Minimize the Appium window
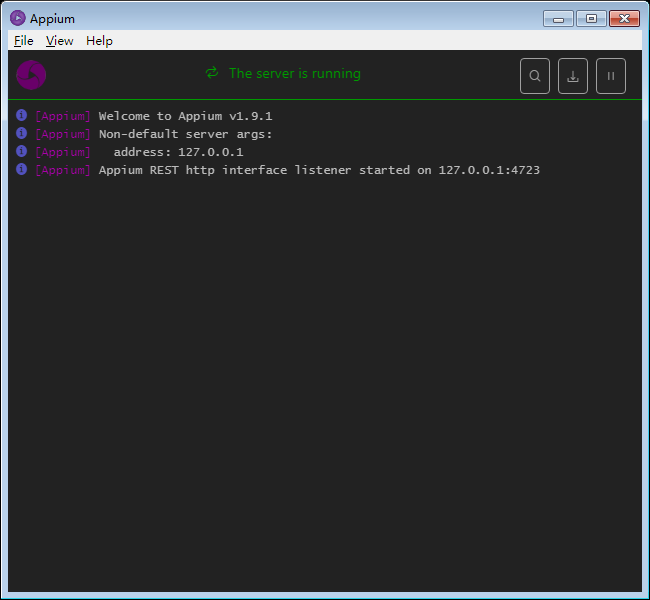The width and height of the screenshot is (650, 600). coord(558,19)
